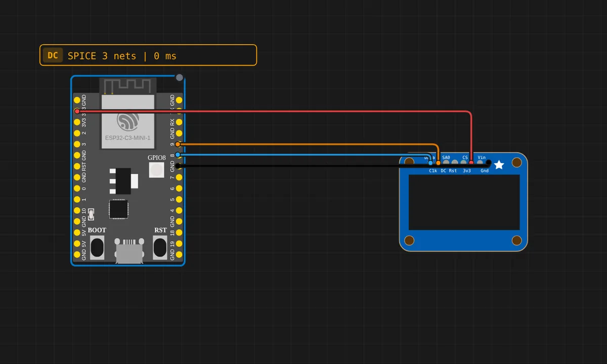
Task: Click the voltage regulator on the ESP32 board
Action: click(124, 181)
